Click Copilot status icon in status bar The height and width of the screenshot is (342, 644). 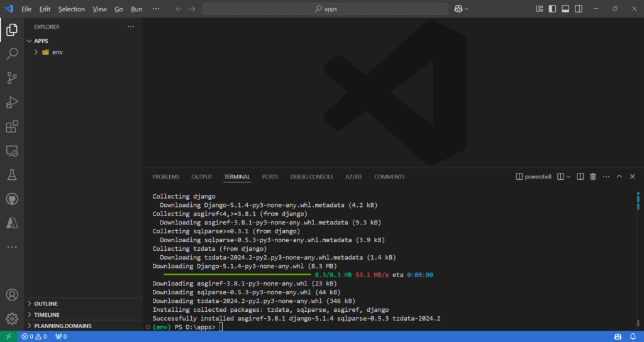coord(618,337)
